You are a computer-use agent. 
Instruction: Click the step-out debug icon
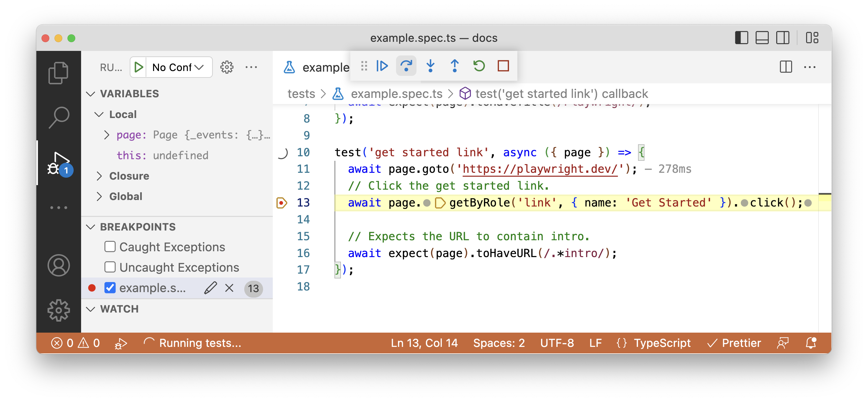[x=455, y=66]
